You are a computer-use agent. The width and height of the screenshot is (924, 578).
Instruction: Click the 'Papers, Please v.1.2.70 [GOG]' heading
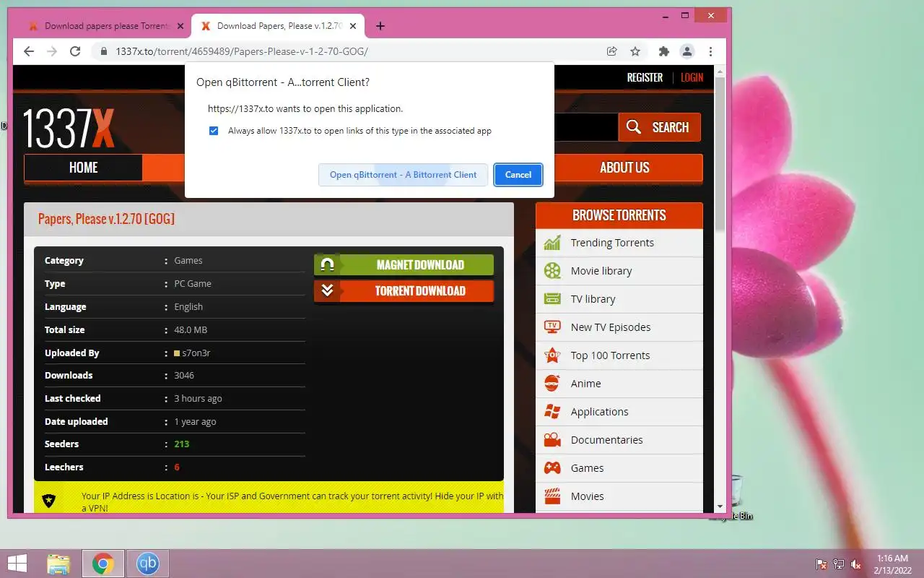click(106, 219)
